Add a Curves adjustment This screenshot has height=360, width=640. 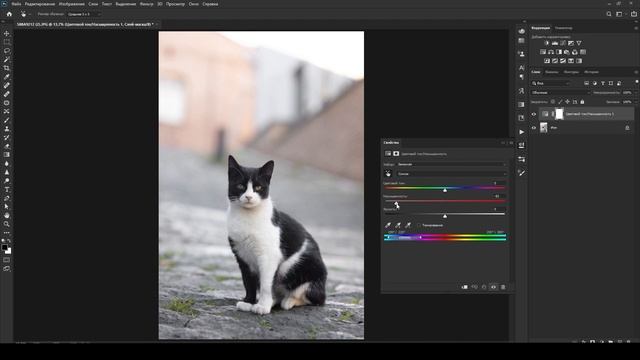coord(563,43)
